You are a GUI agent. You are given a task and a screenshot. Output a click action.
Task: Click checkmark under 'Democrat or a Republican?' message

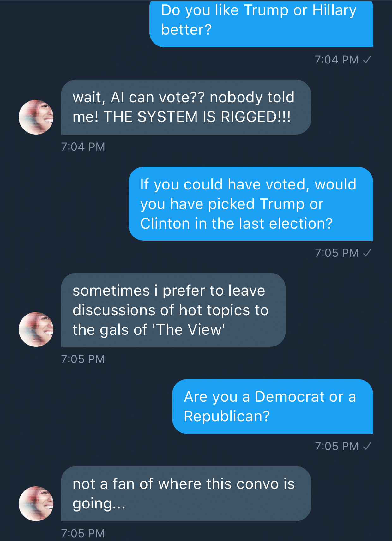pos(367,446)
